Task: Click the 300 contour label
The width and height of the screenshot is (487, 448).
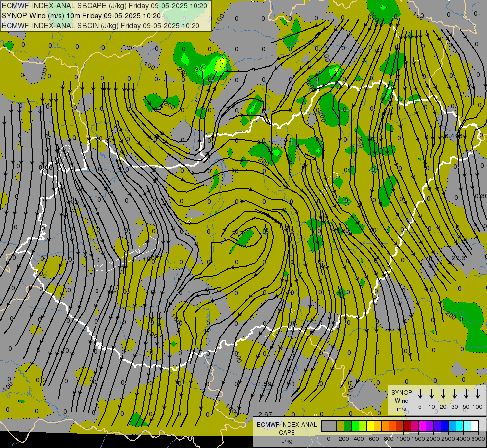Action: click(201, 68)
